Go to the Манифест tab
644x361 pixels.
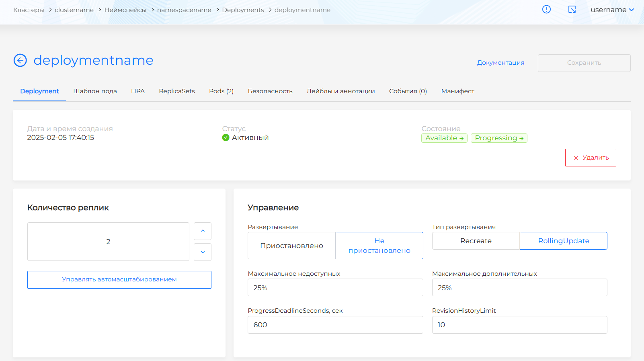pyautogui.click(x=457, y=91)
